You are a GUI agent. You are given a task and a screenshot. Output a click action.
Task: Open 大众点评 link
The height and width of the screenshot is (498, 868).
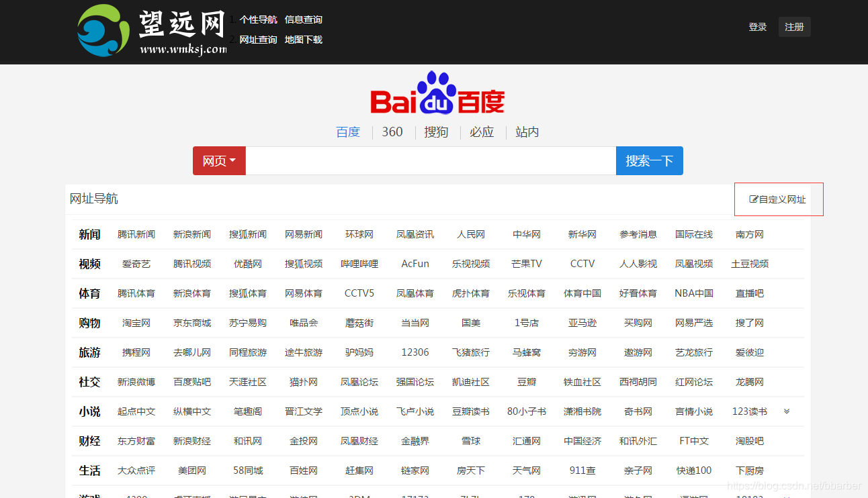(136, 470)
